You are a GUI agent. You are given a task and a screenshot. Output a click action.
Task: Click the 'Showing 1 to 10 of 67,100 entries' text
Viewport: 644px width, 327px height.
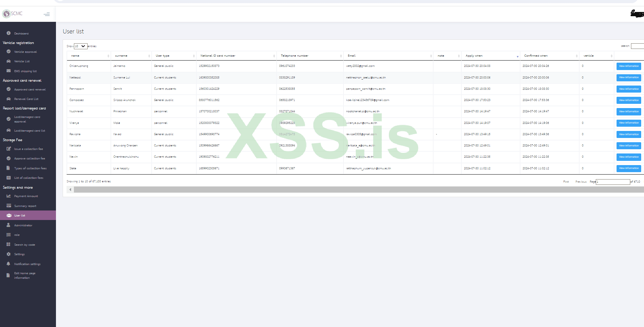click(89, 181)
